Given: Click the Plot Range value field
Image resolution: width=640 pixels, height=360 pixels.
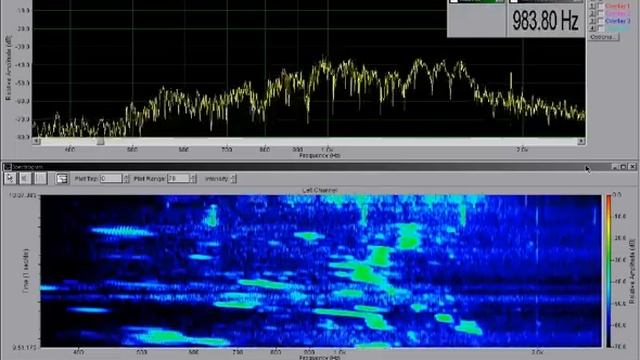Looking at the screenshot, I should coord(178,179).
